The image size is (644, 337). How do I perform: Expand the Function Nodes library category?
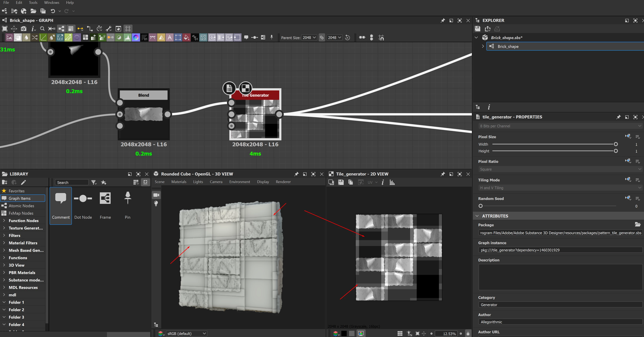[4, 221]
